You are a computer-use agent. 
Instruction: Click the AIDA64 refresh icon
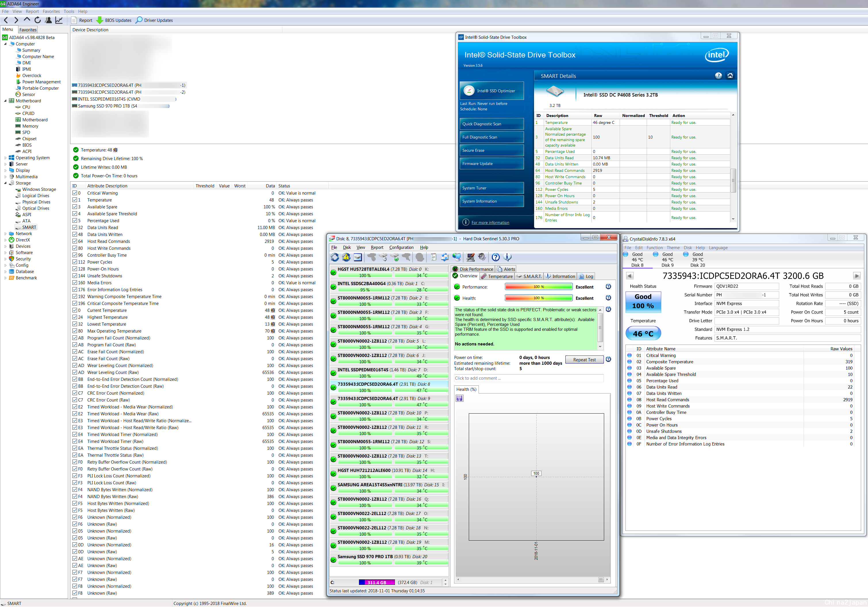click(x=37, y=20)
